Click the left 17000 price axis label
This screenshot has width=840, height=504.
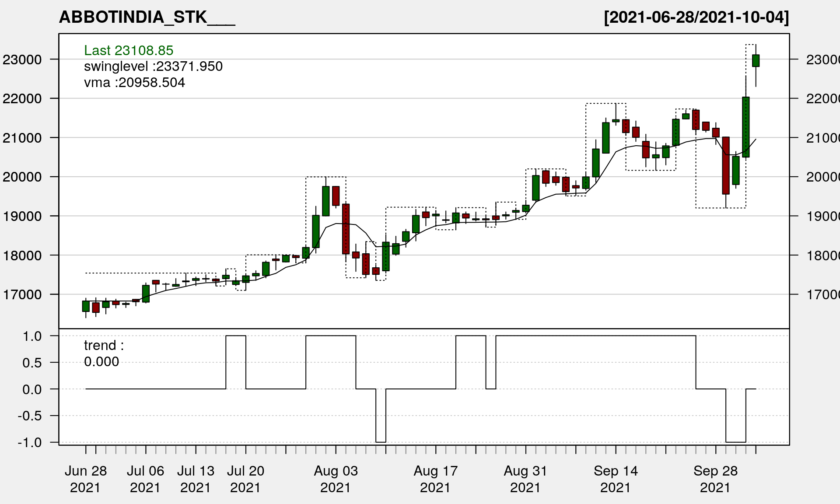22,294
